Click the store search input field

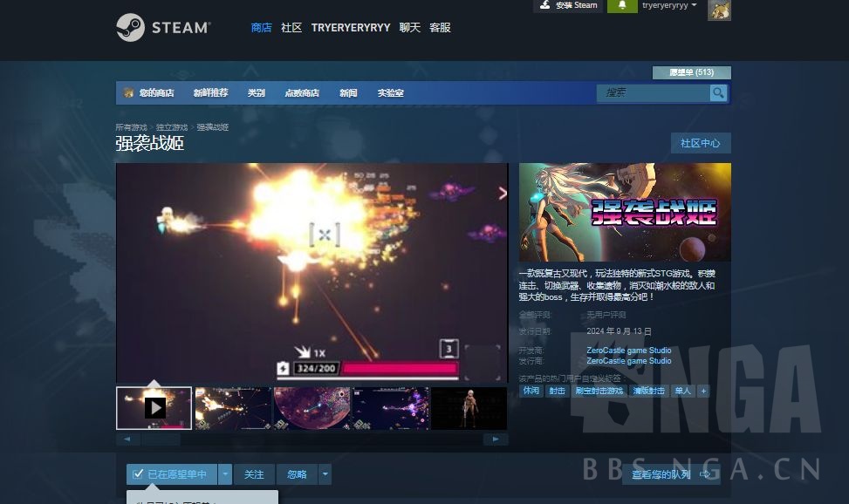point(654,93)
